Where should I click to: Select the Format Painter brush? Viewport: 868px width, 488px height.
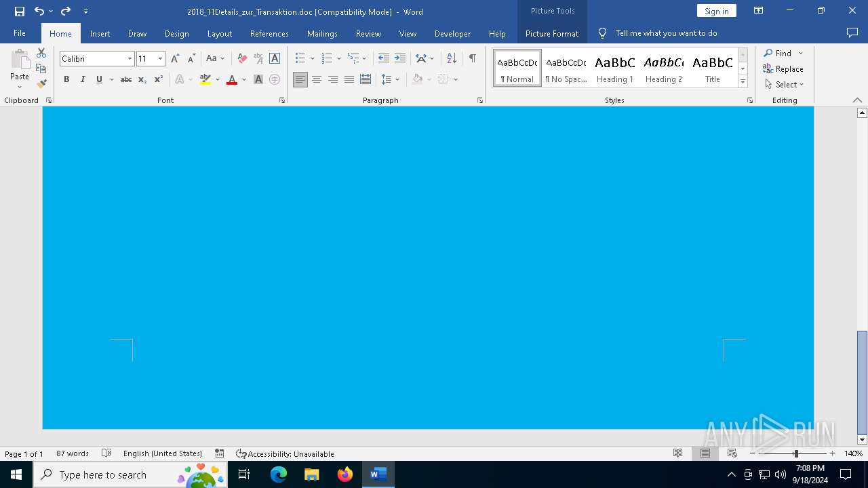coord(41,84)
